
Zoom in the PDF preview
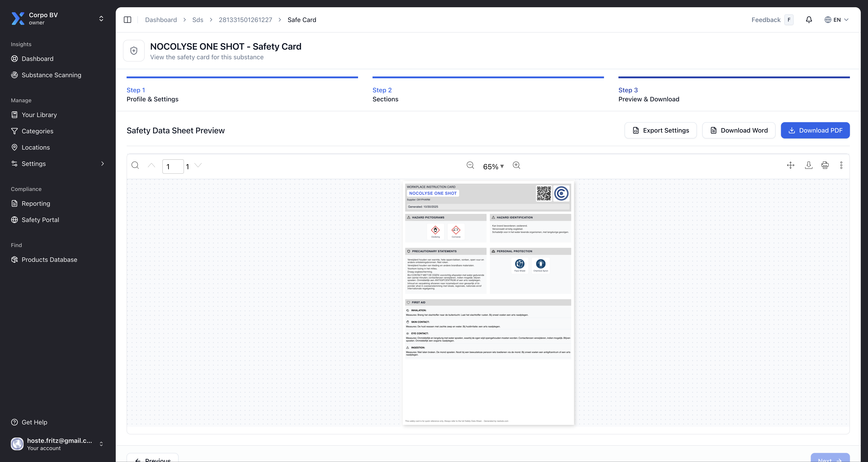tap(516, 165)
